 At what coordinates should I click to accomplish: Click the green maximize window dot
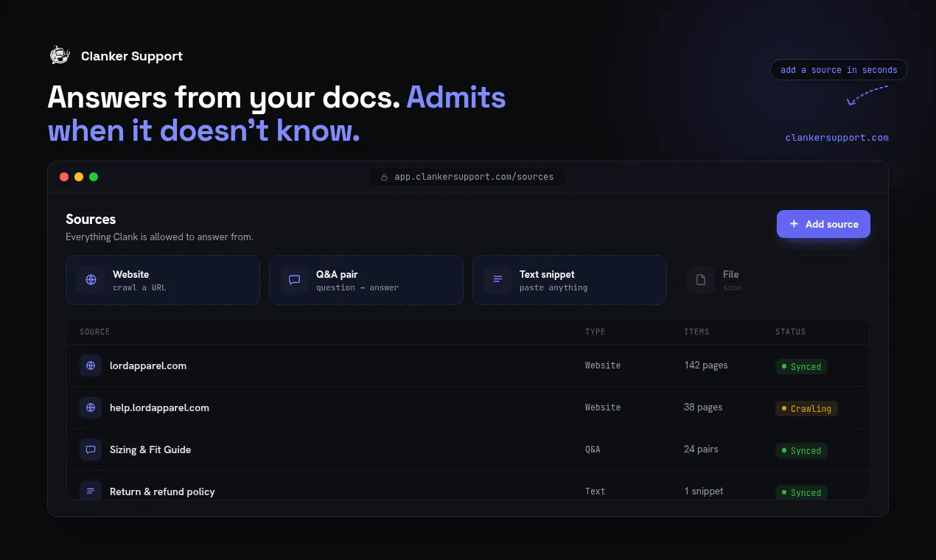point(94,177)
